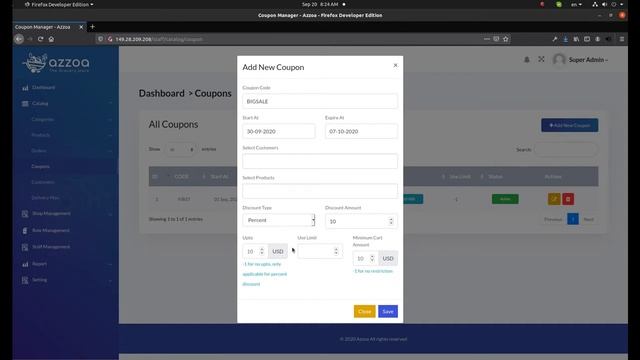Open the system volume icon in top bar
The image size is (640, 360).
(x=604, y=4)
